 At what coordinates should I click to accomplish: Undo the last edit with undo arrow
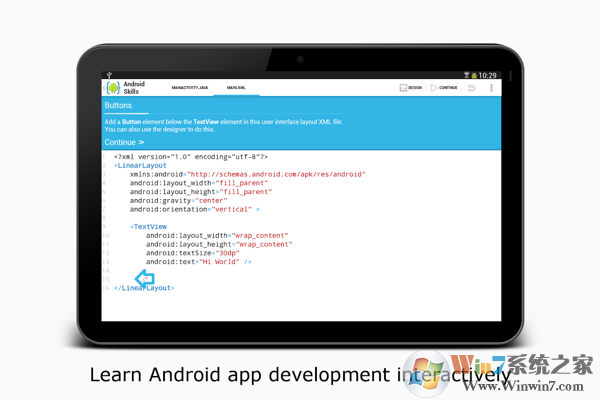coord(472,88)
